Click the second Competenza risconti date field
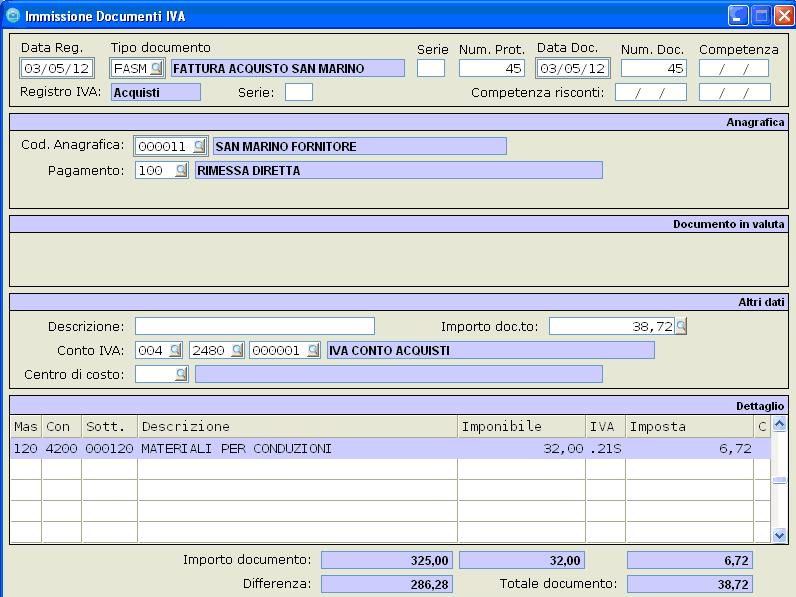796x597 pixels. point(735,92)
